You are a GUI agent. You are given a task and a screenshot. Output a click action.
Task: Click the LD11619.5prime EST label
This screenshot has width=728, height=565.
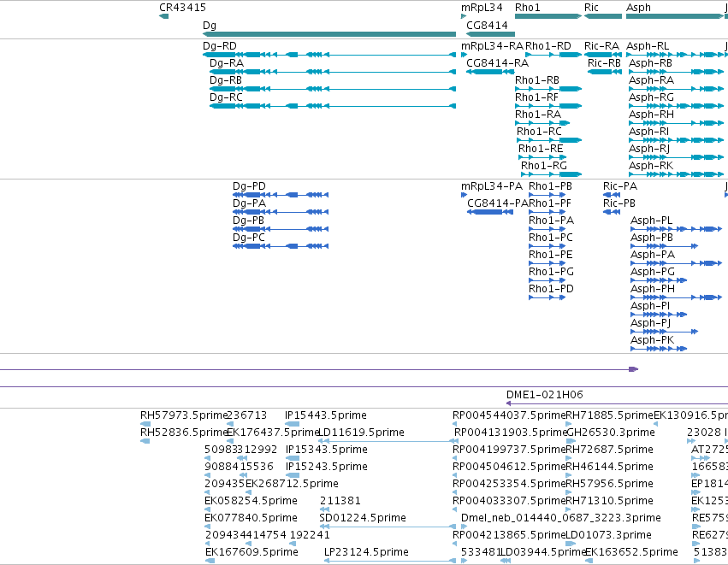tap(362, 433)
